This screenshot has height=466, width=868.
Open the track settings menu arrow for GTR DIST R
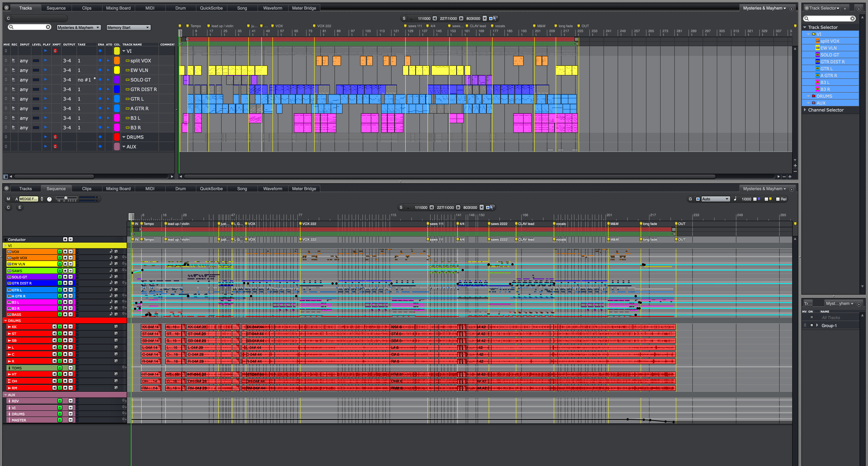click(70, 283)
